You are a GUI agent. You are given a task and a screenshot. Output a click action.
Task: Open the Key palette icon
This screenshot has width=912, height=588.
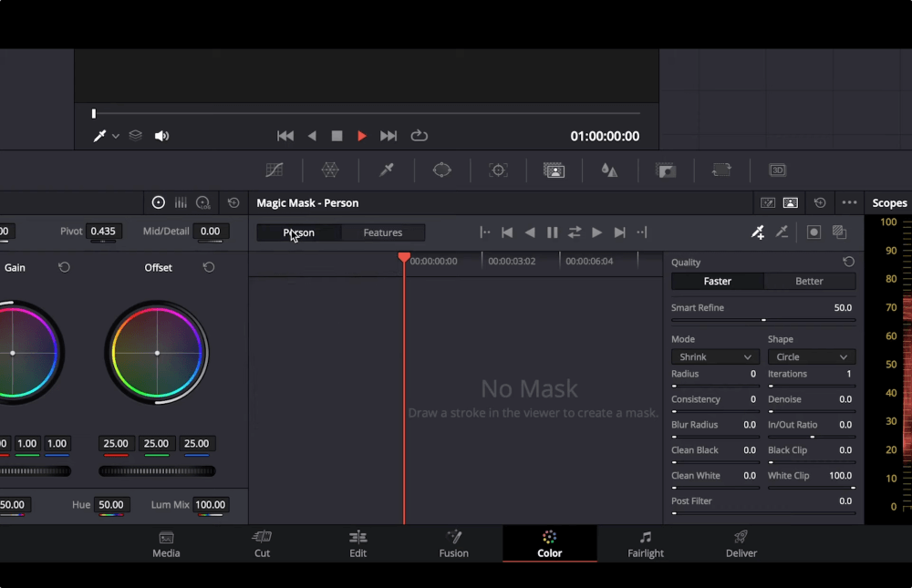click(x=666, y=170)
